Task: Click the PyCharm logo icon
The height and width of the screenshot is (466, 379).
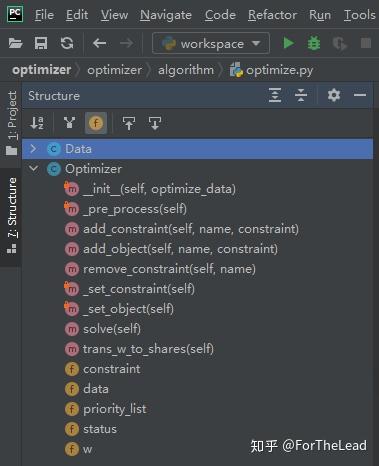Action: point(15,14)
